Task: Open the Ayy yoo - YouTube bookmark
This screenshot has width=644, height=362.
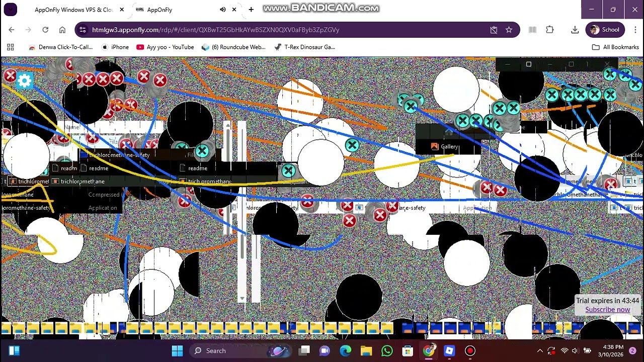Action: 165,47
